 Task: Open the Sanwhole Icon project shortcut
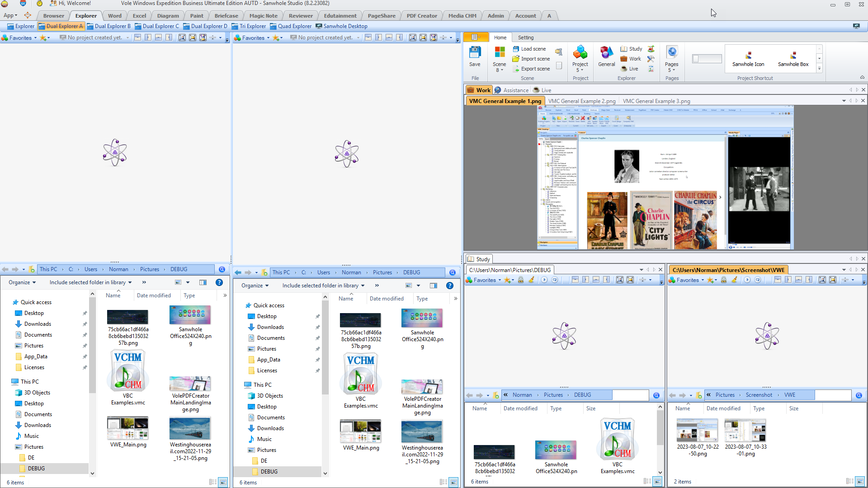tap(748, 59)
